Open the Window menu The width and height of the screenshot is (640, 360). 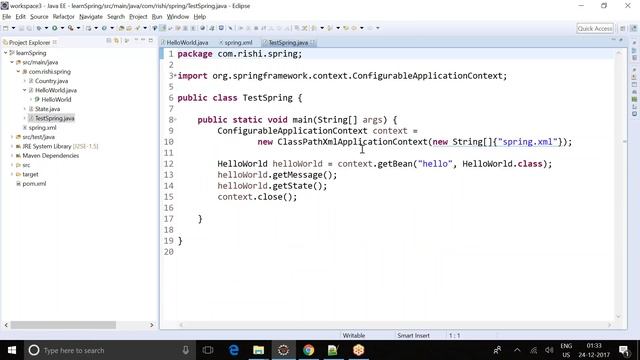[178, 17]
